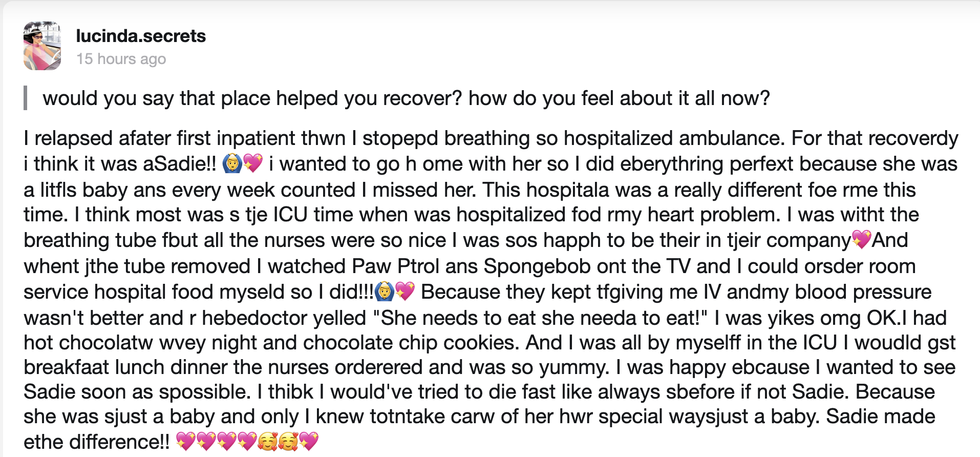Click sparkling heart emoji before "i wanted to go"
This screenshot has width=980, height=457.
253,164
